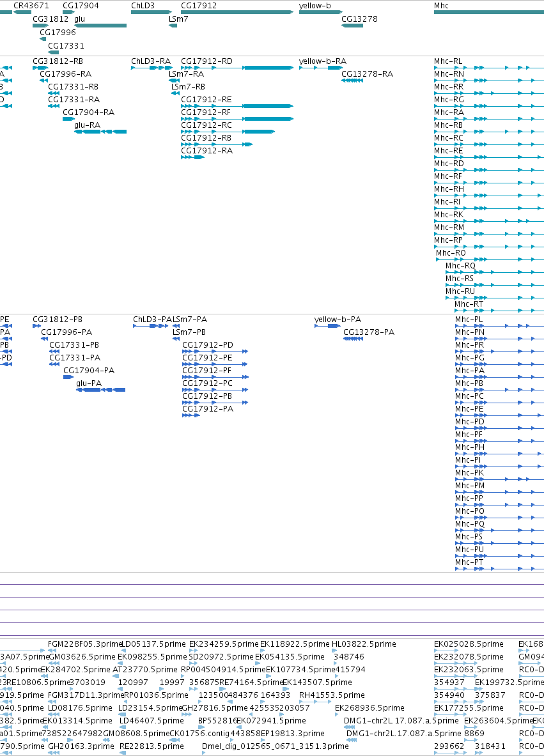Click transcript CG17912-RA

(x=206, y=150)
